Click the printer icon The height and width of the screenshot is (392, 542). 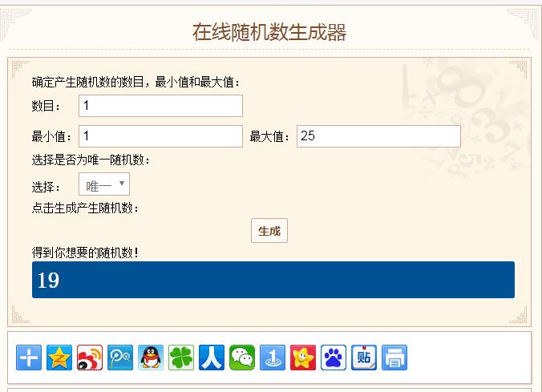point(394,358)
